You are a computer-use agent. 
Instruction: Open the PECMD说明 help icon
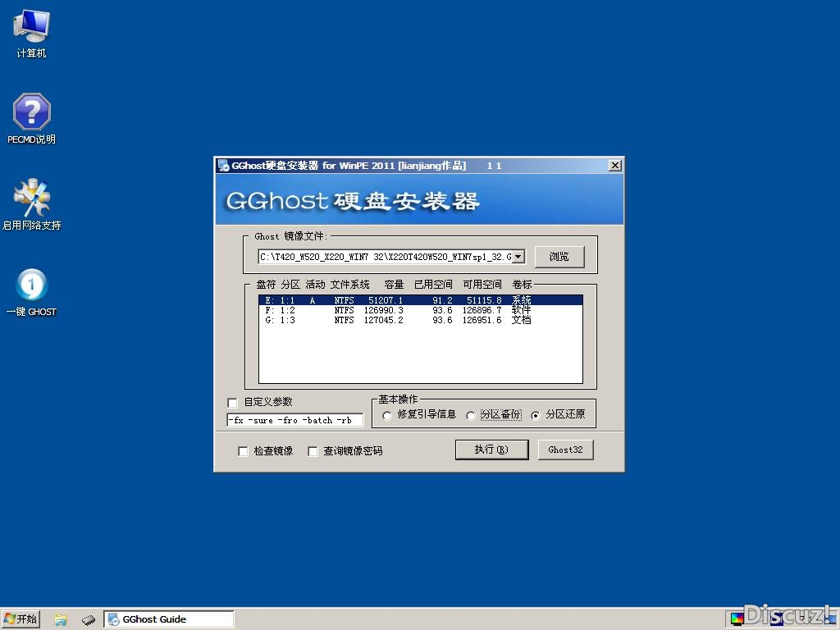tap(32, 118)
